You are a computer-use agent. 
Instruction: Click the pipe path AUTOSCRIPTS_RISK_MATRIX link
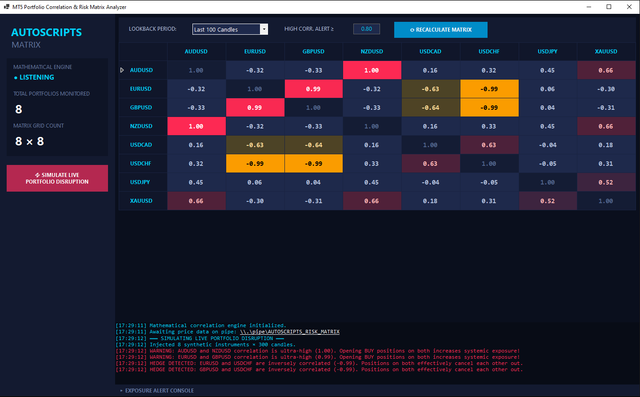click(x=290, y=332)
